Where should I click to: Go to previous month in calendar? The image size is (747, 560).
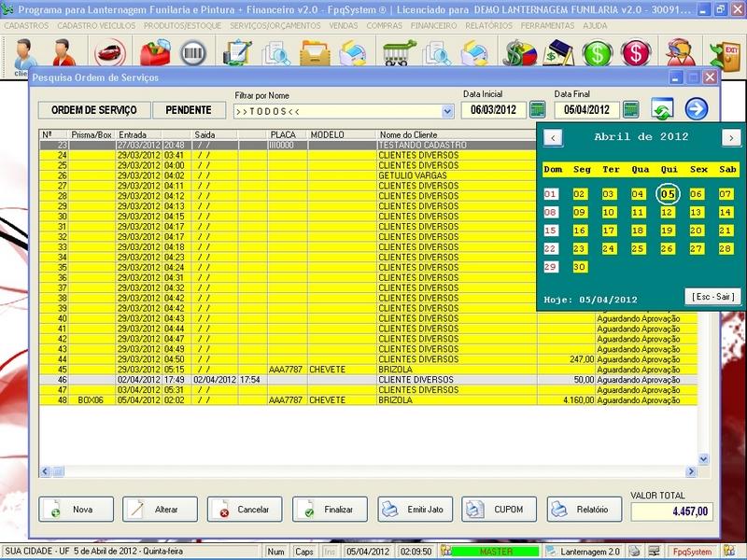(x=552, y=137)
